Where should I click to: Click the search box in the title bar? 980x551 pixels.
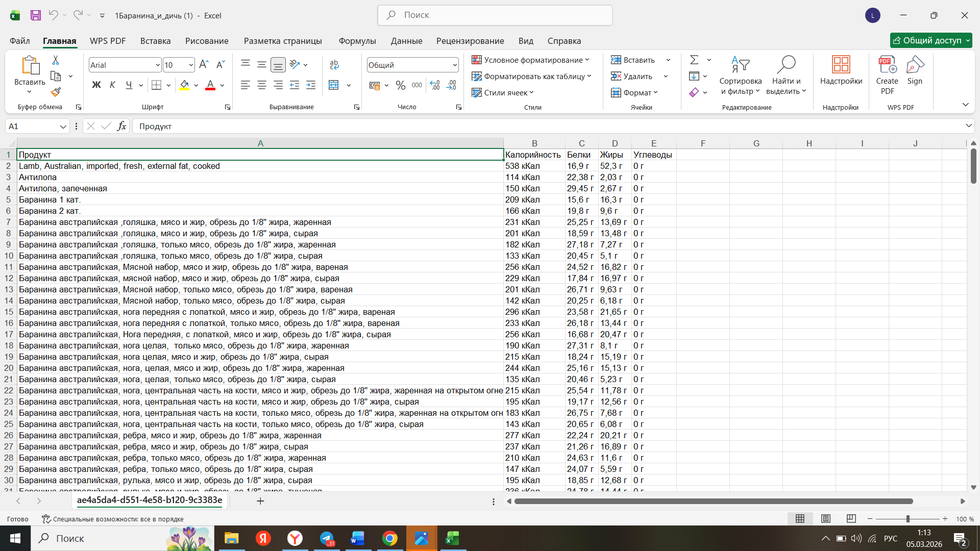(495, 15)
